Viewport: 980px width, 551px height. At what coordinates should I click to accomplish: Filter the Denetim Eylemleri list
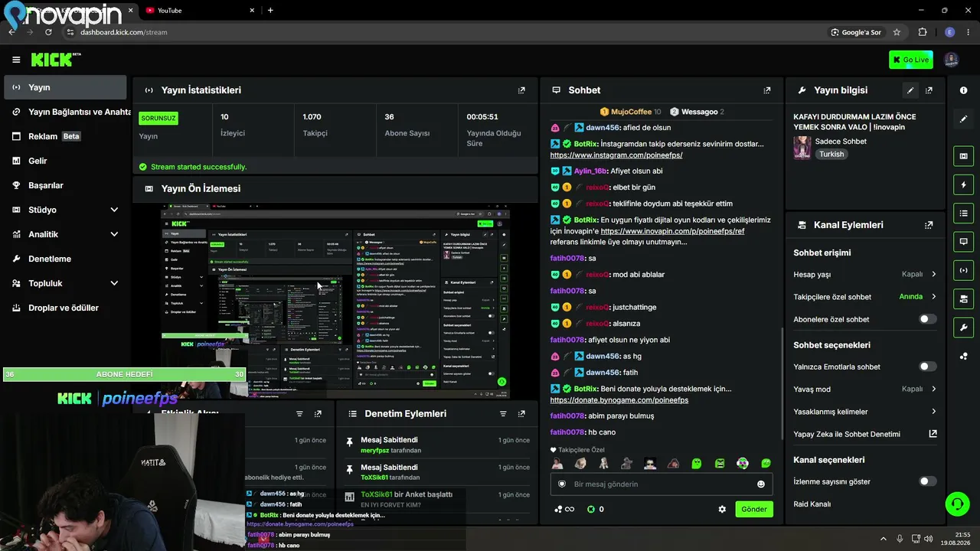pyautogui.click(x=503, y=414)
